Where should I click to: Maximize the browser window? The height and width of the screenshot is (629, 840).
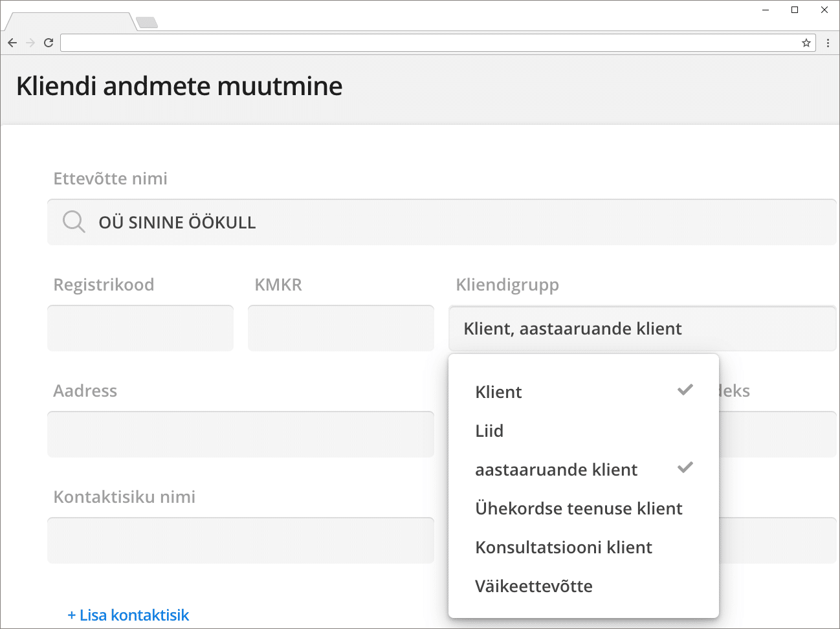click(795, 10)
